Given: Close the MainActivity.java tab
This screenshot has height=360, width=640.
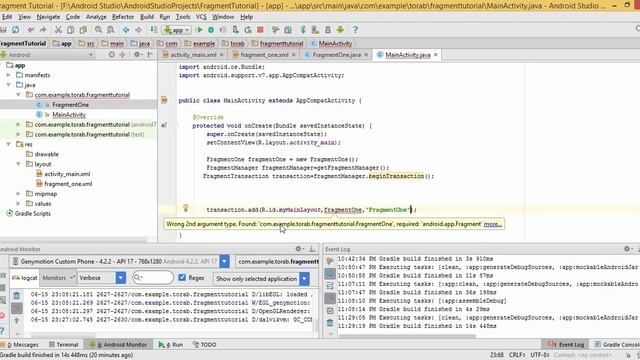Looking at the screenshot, I should coord(436,55).
